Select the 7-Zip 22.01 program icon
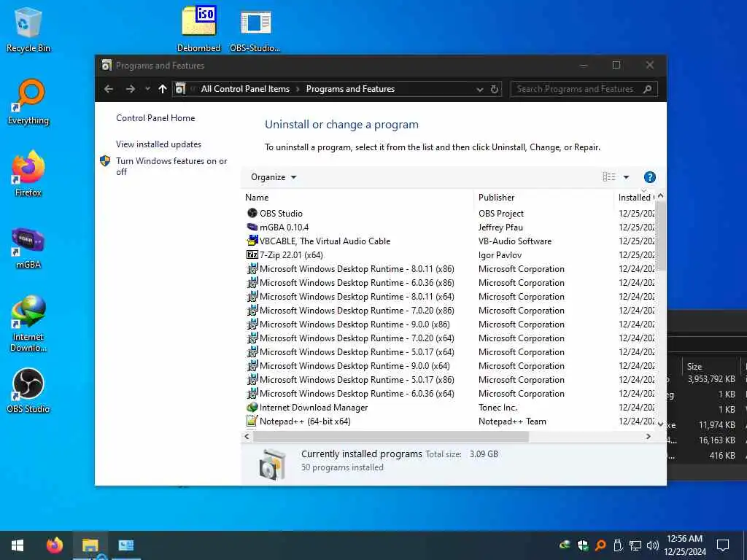The image size is (747, 560). pyautogui.click(x=252, y=254)
